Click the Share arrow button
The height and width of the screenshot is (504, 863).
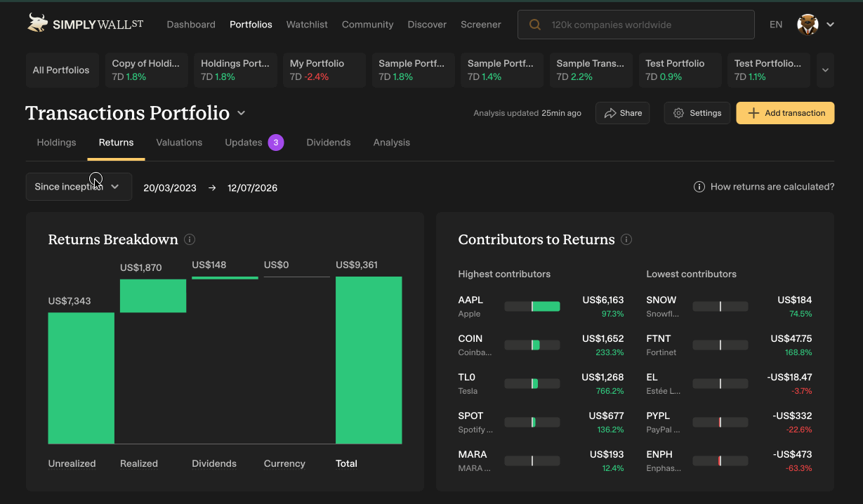pyautogui.click(x=623, y=113)
